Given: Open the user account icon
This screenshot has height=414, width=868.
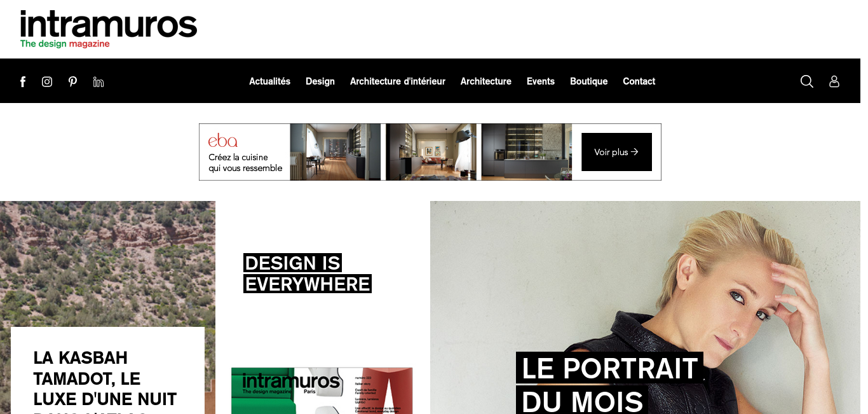Looking at the screenshot, I should tap(834, 81).
